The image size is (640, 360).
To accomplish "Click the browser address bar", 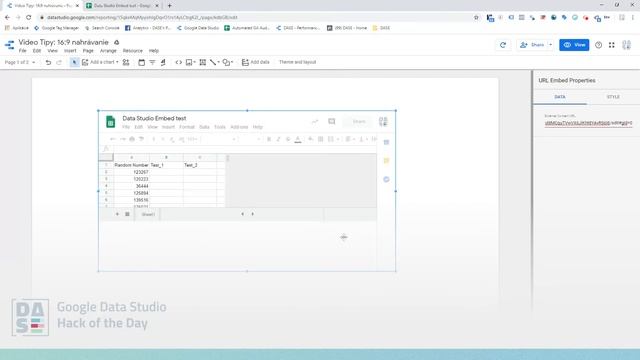I will tap(257, 18).
